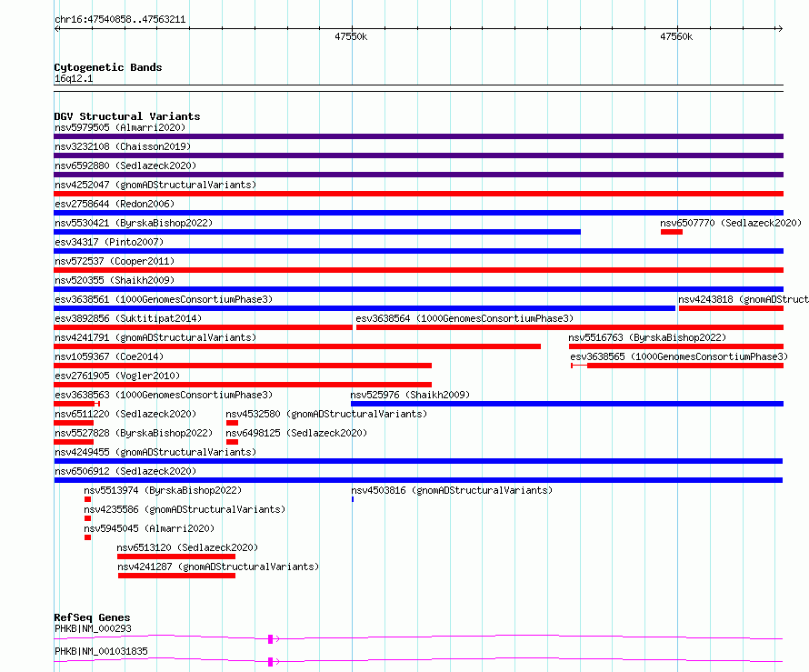This screenshot has width=809, height=672.
Task: Click the red bar under nsv4241287
Action: pos(176,576)
